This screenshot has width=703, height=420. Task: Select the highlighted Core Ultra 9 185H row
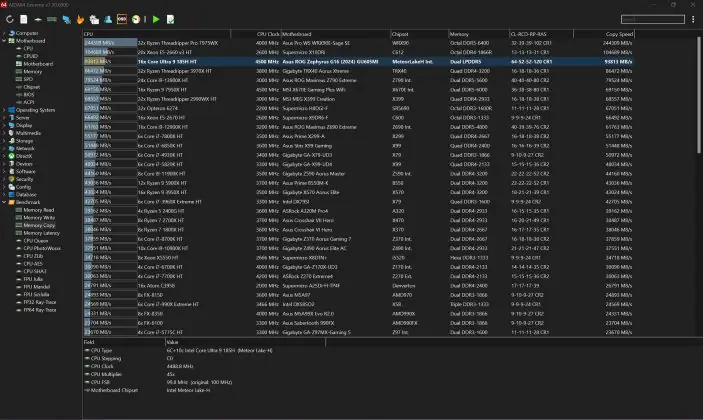(x=359, y=62)
